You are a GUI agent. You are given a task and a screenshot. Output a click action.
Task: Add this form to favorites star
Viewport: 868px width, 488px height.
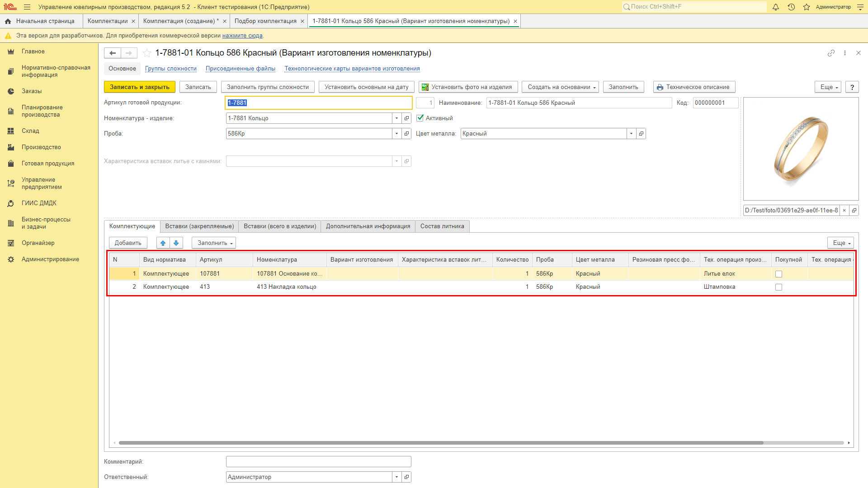(x=147, y=53)
